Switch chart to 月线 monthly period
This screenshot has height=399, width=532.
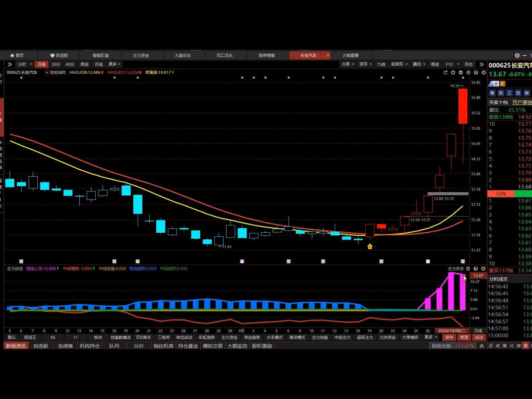(99, 64)
